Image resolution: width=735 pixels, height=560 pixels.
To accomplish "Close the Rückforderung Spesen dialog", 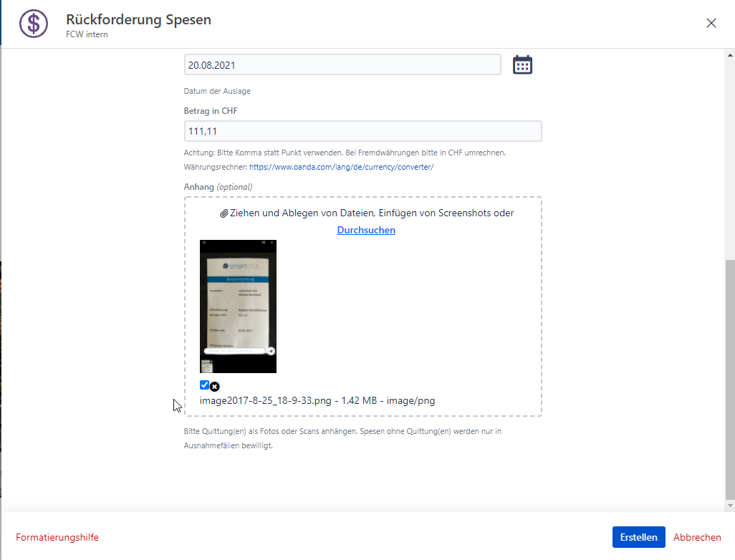I will (x=711, y=23).
